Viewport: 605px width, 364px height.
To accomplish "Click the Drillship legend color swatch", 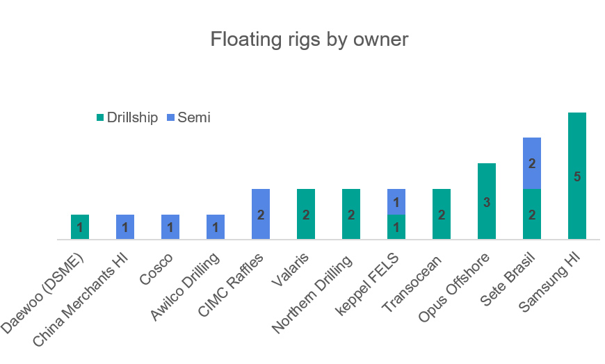I will click(x=99, y=119).
